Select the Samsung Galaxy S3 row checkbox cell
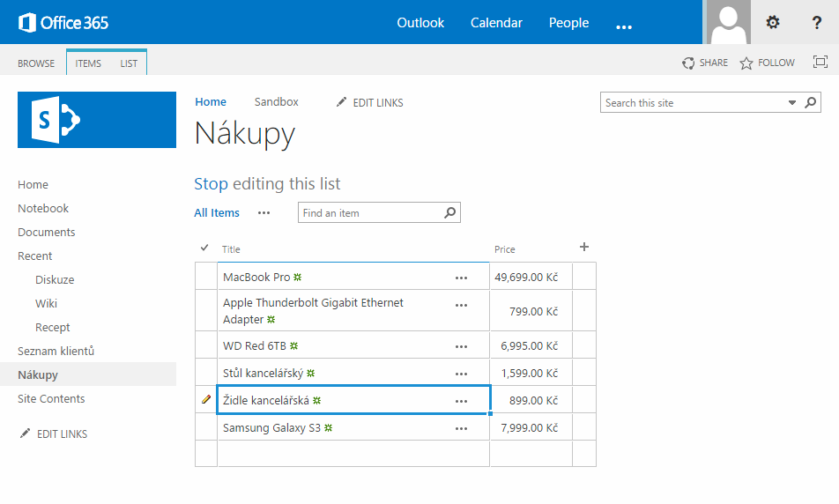Image resolution: width=839 pixels, height=504 pixels. (206, 427)
